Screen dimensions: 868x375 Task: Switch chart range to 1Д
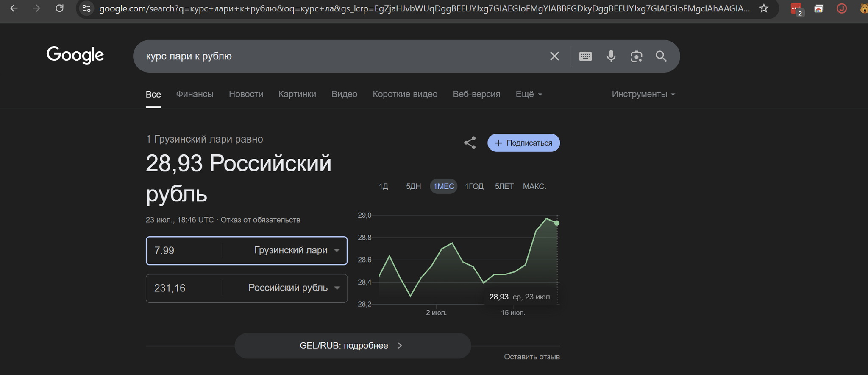pyautogui.click(x=383, y=186)
